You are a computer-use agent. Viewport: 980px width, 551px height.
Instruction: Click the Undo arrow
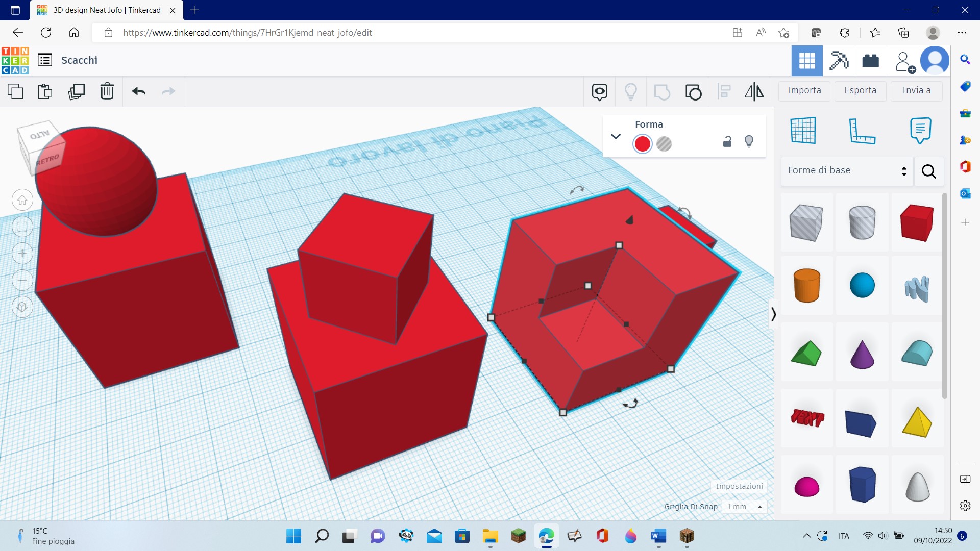139,91
